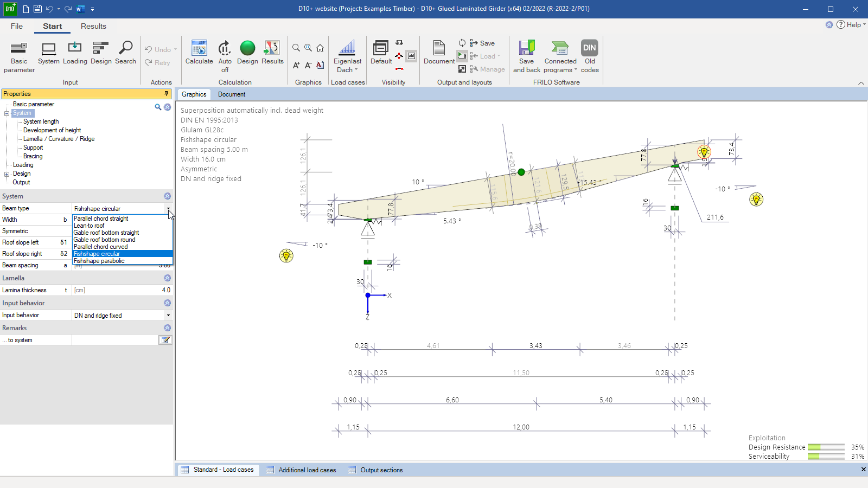Viewport: 868px width, 488px height.
Task: Click font settings icon in Graphics
Action: pos(320,65)
